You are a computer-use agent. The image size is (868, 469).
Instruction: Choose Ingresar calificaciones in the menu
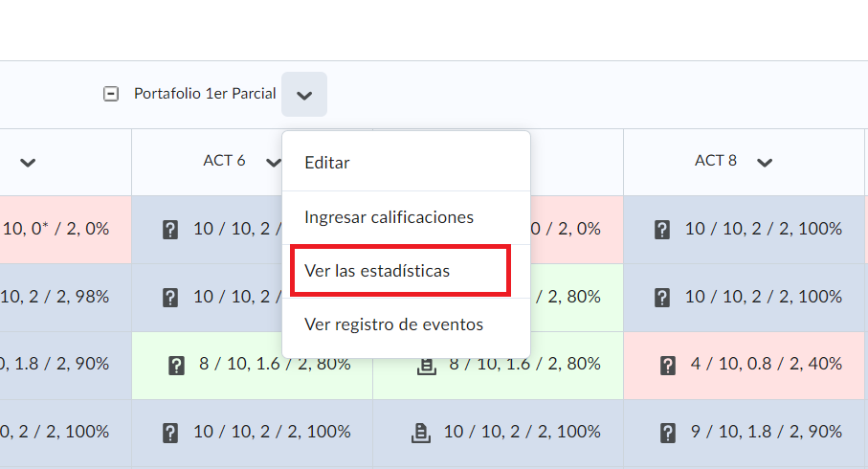(x=389, y=217)
